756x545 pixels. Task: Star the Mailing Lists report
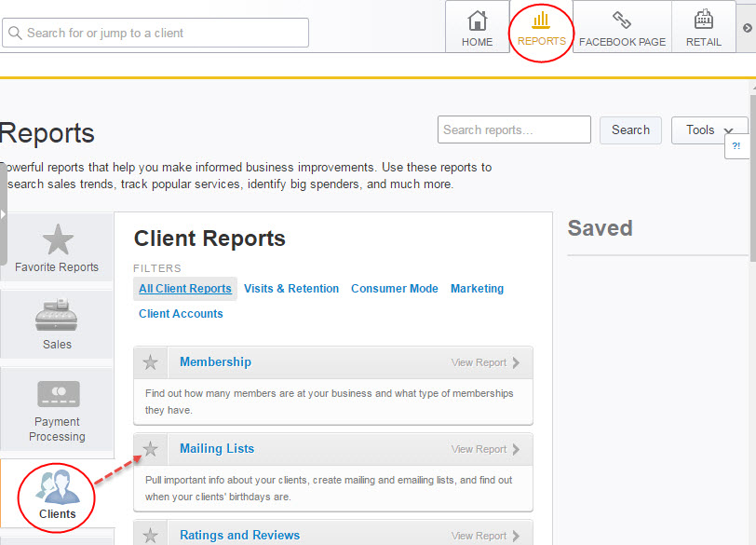(151, 448)
